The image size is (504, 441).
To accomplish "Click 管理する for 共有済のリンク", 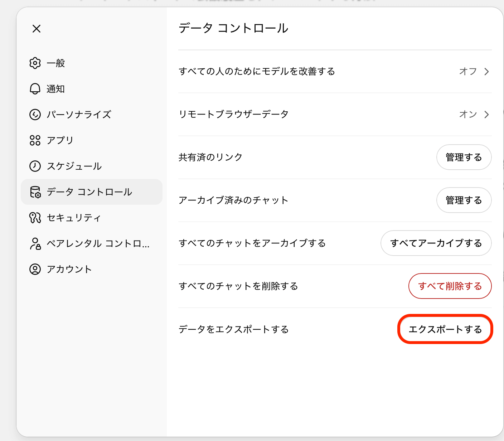I will click(464, 157).
